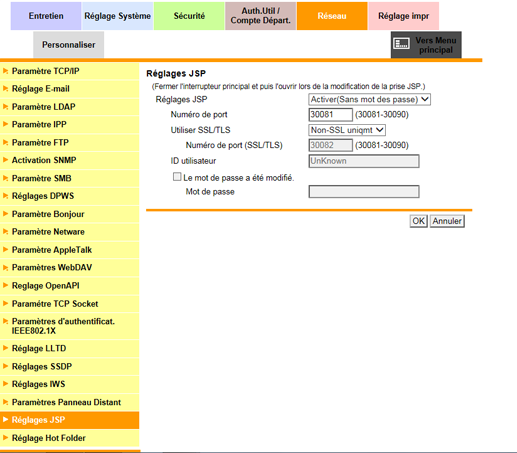Click the arrow icon beside Réglage E-mail
The height and width of the screenshot is (453, 517).
coord(5,89)
